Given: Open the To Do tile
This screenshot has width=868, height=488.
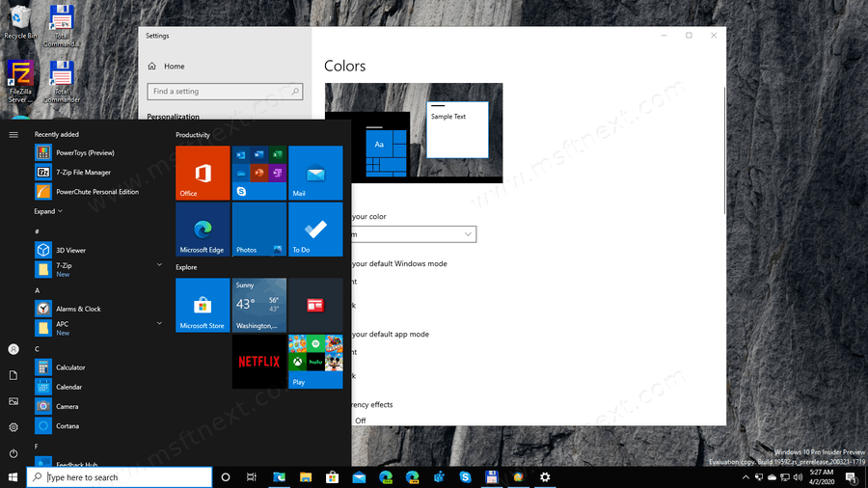Looking at the screenshot, I should tap(315, 230).
